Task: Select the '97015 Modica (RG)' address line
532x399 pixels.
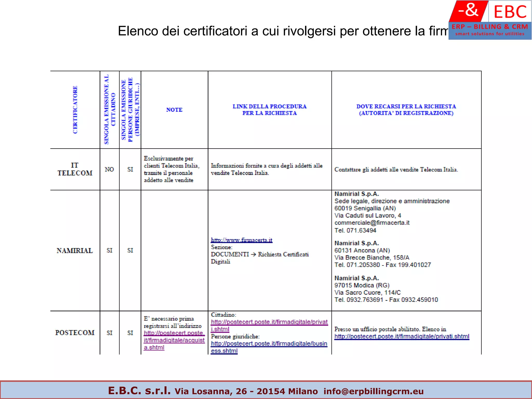Action: [x=362, y=285]
